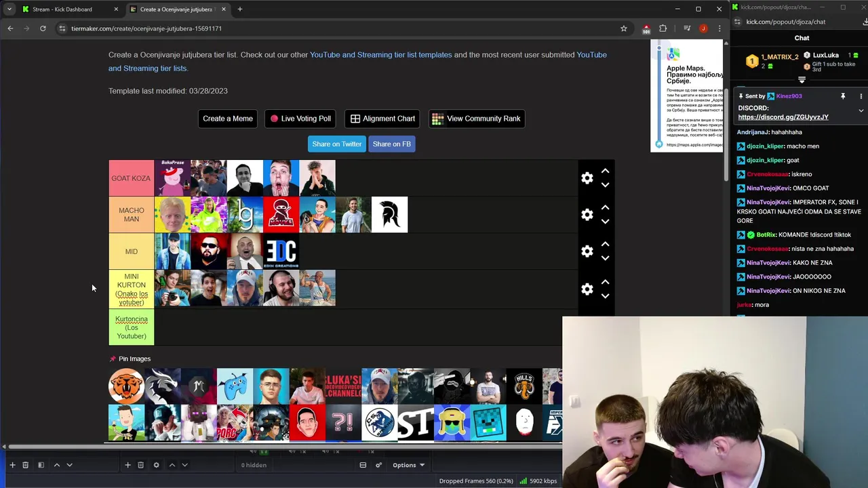Open media controls icon in Chrome toolbar
The image size is (868, 488).
click(687, 28)
